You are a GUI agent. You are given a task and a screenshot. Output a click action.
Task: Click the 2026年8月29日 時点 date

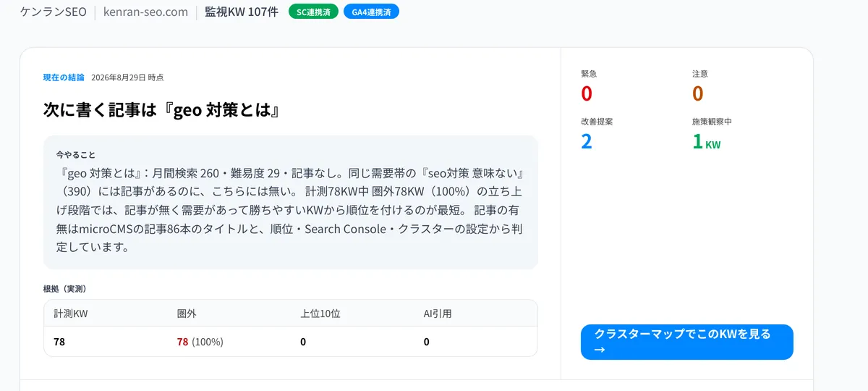(127, 77)
